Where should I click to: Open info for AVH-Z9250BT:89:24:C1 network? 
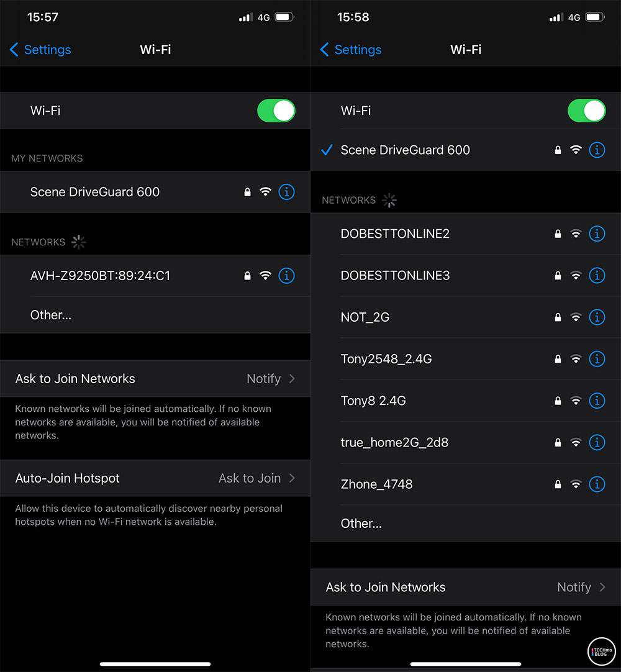tap(286, 276)
